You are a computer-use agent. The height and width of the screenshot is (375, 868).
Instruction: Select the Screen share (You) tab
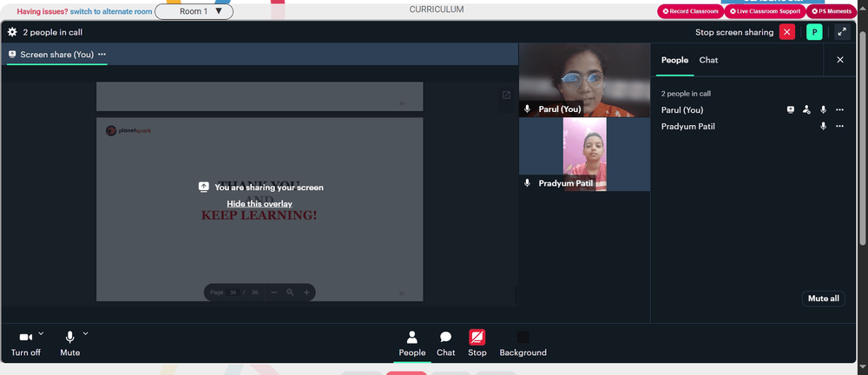(56, 55)
